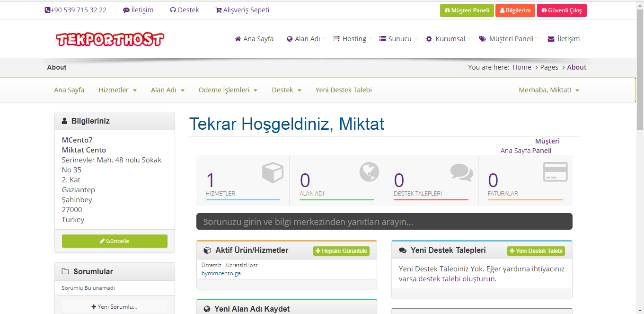Click the green Güncelle button
The image size is (644, 314).
(x=115, y=241)
